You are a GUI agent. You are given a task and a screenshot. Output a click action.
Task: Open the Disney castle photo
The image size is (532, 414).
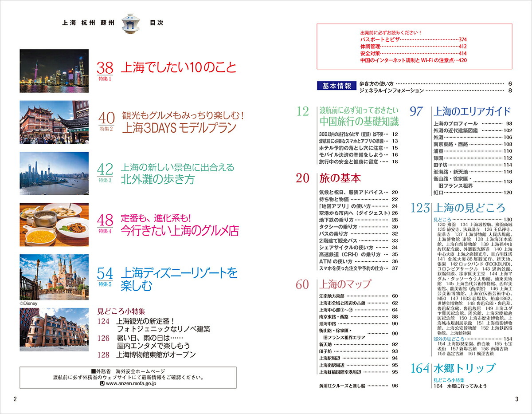point(54,277)
